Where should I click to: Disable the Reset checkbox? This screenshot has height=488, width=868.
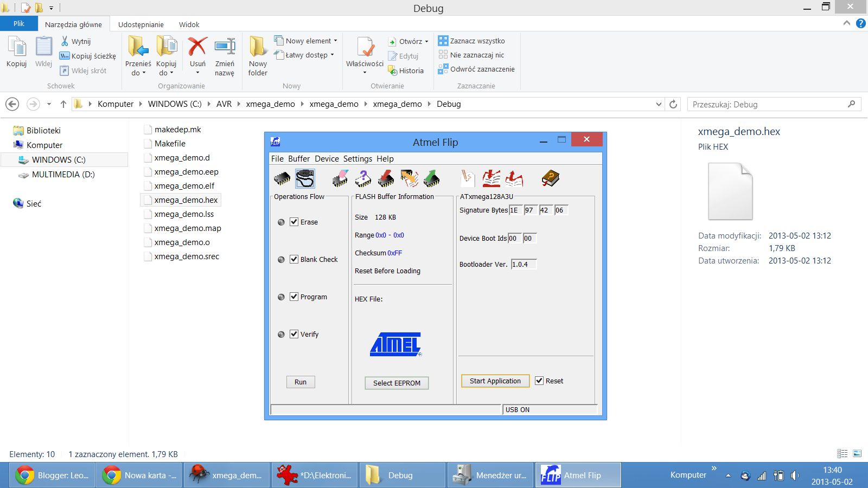pyautogui.click(x=539, y=381)
